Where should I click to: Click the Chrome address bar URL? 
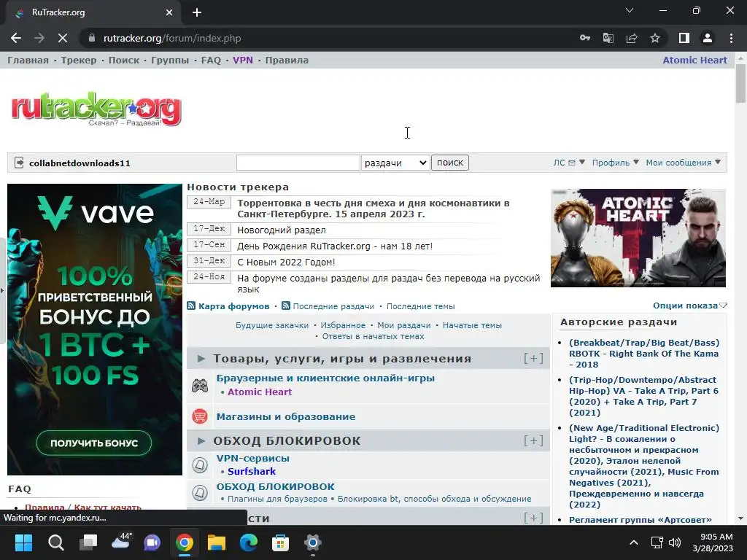point(172,38)
